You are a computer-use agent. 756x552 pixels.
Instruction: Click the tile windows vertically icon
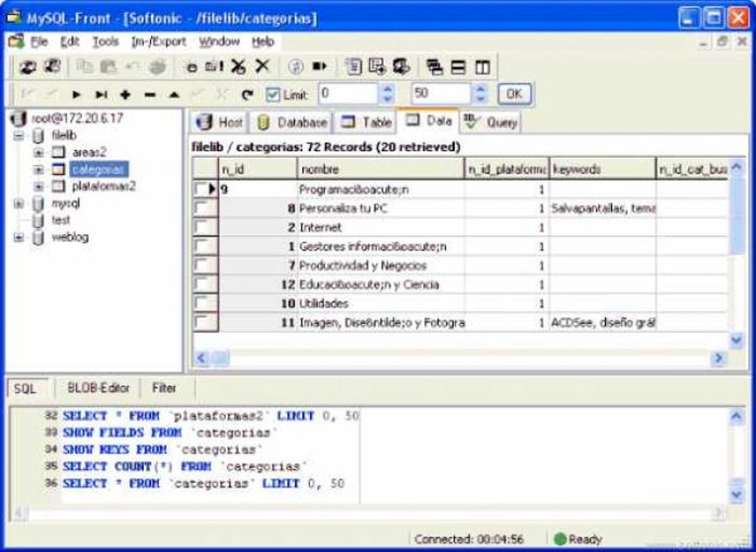tap(483, 67)
